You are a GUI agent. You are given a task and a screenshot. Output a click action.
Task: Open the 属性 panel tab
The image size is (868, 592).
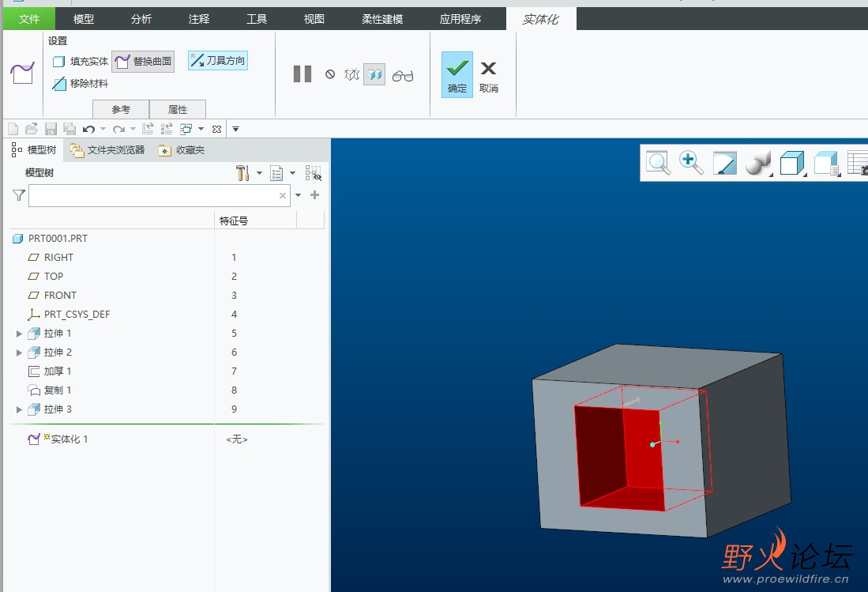(178, 109)
